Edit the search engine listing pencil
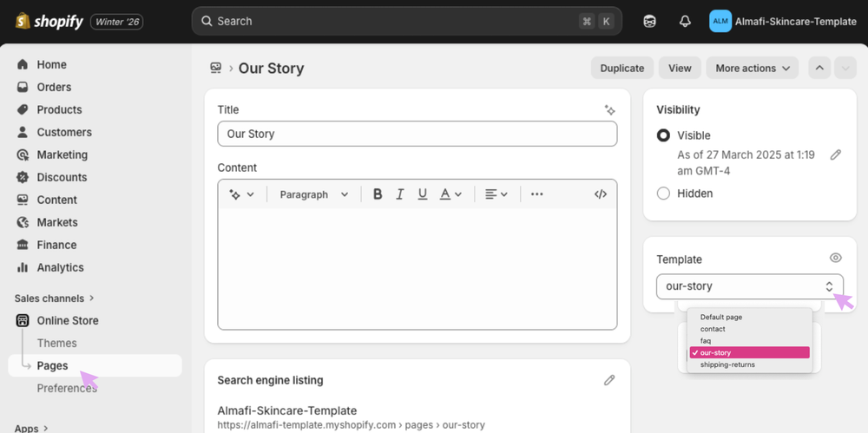This screenshot has width=868, height=433. coord(609,380)
